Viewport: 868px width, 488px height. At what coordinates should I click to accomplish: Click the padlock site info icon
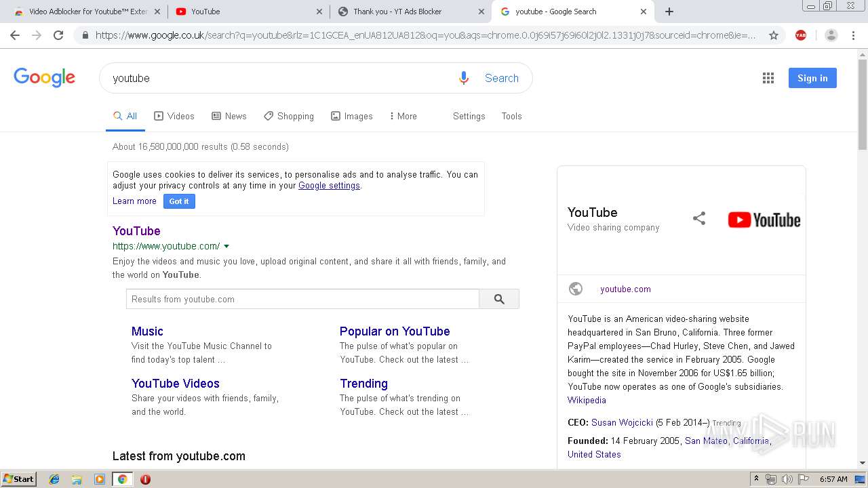85,35
